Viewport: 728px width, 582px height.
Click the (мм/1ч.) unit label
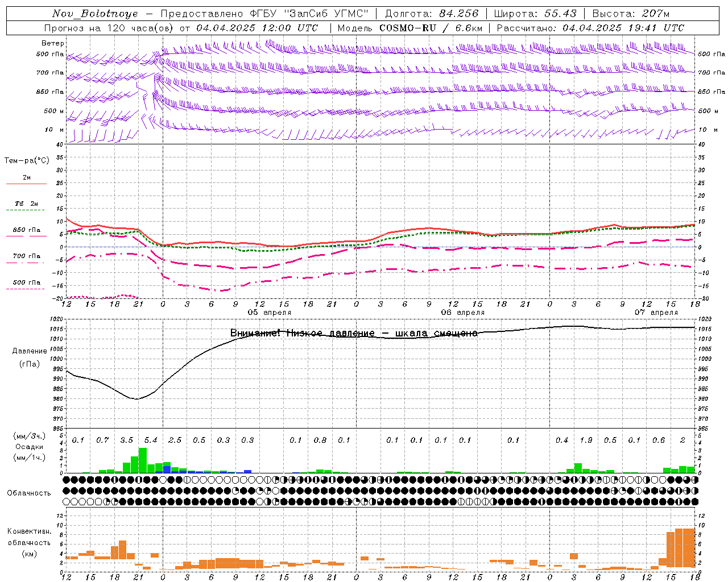(30, 458)
